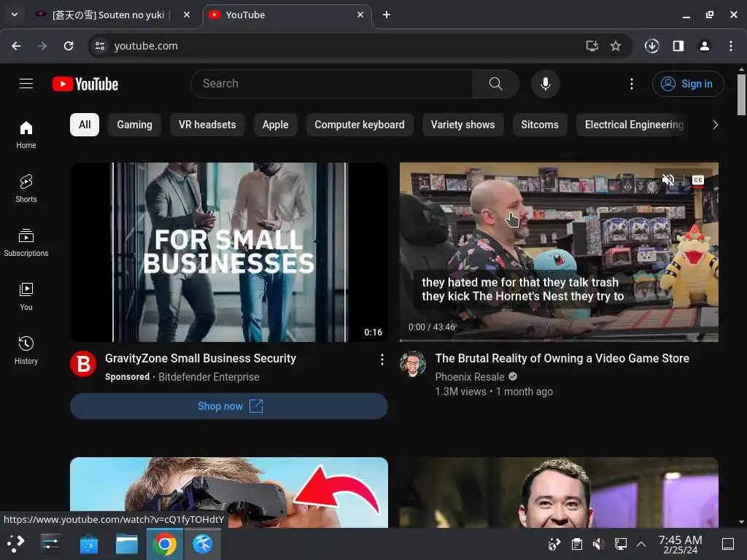Click the address bar URL
Screen dimensions: 747x560
click(146, 46)
